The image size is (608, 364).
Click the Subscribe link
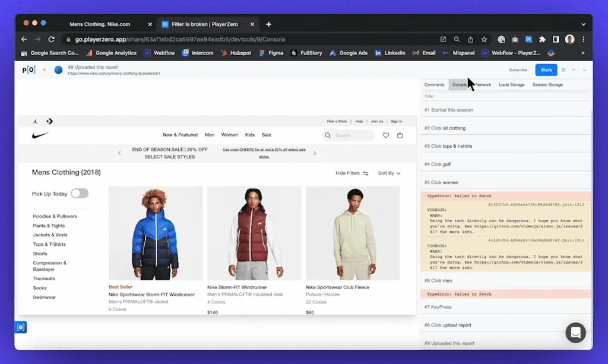click(518, 70)
